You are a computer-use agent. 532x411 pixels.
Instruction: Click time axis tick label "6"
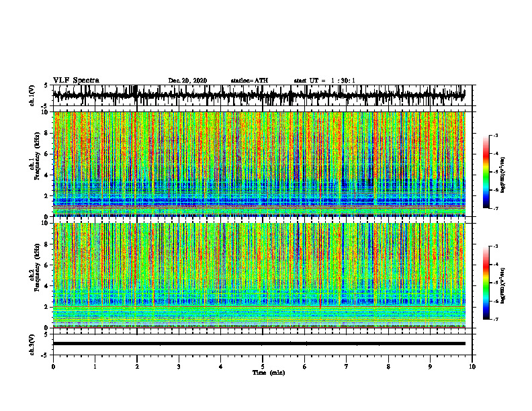305,367
